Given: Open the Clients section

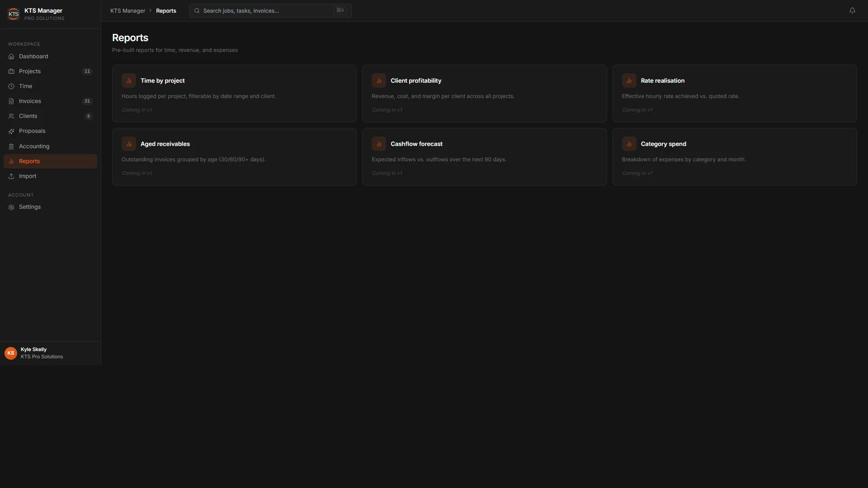Looking at the screenshot, I should (50, 116).
